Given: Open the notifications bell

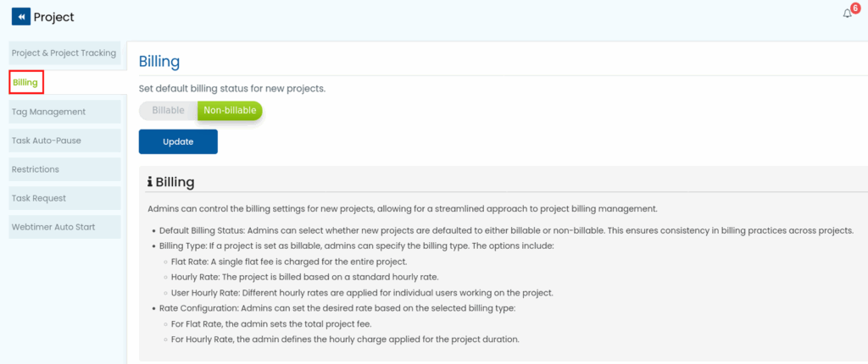Looking at the screenshot, I should (847, 14).
